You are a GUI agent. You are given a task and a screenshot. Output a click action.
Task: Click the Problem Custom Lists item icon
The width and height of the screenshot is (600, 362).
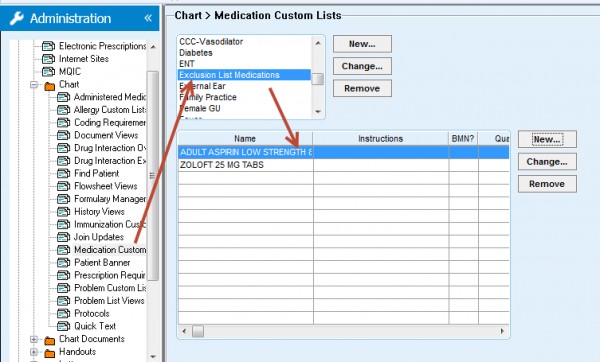coord(63,288)
